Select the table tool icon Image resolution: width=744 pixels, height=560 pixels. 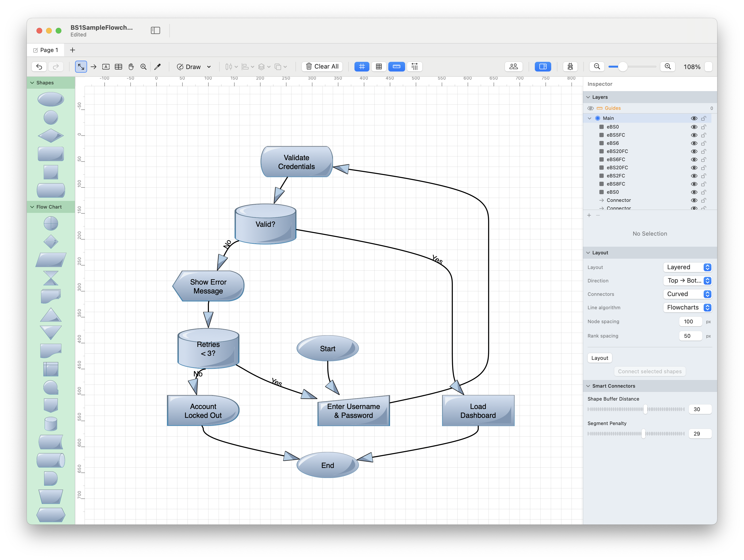click(118, 67)
